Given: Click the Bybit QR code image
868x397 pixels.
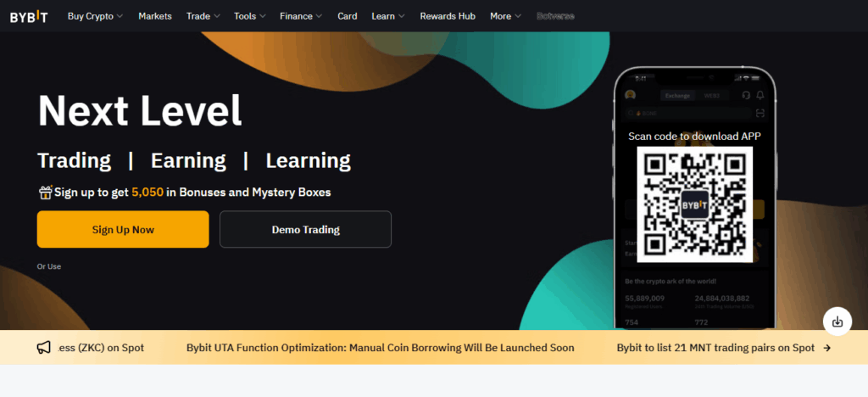Looking at the screenshot, I should click(x=694, y=204).
